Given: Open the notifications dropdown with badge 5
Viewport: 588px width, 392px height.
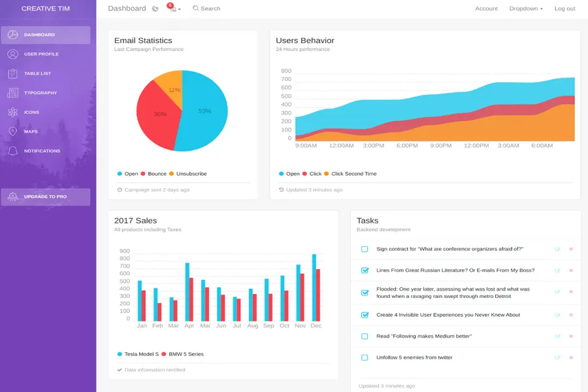Looking at the screenshot, I should click(173, 8).
